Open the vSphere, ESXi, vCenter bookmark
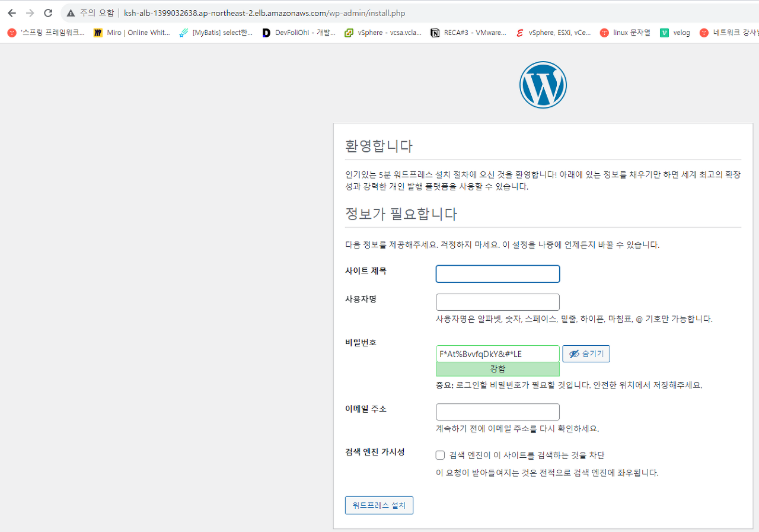The image size is (759, 532). [553, 33]
